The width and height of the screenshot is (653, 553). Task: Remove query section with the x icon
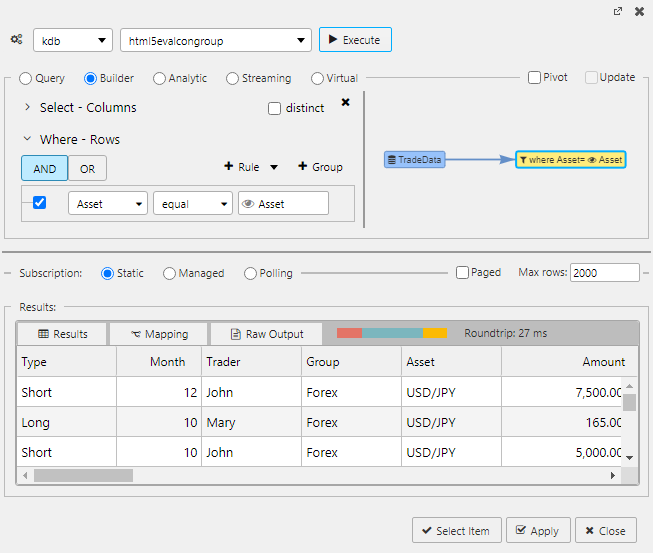click(x=346, y=102)
